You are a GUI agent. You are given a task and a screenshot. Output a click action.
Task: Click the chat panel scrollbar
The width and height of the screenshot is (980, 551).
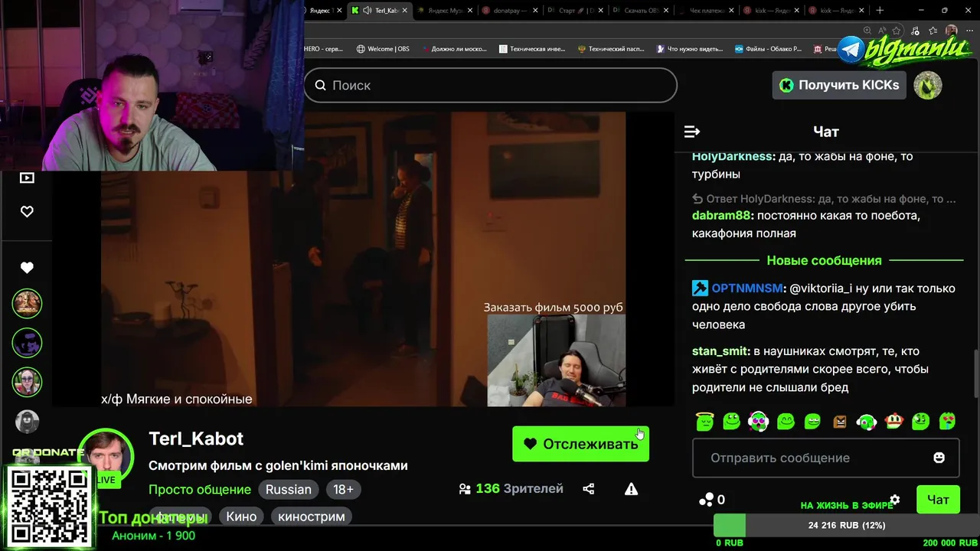[975, 375]
